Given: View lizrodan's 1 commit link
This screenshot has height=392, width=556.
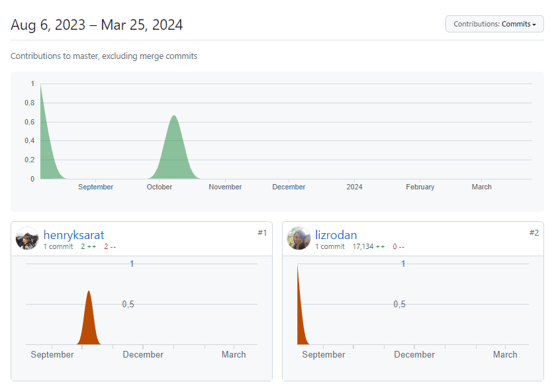Looking at the screenshot, I should 330,247.
